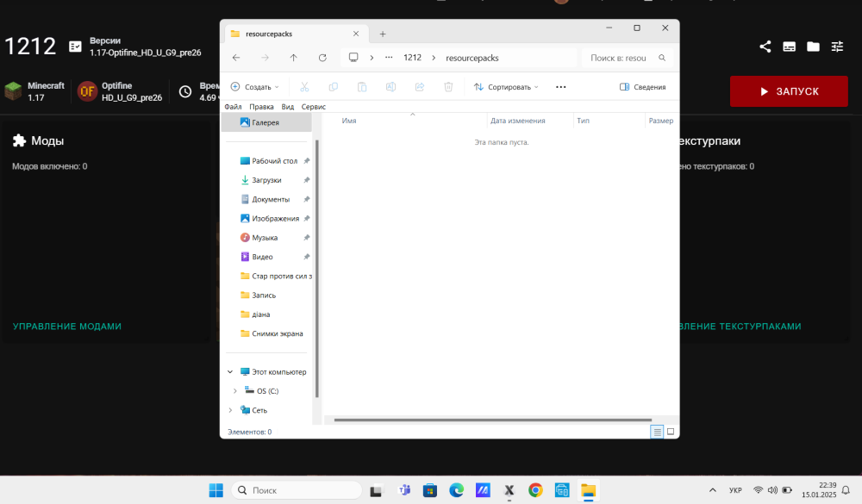Open Microsoft Edge from taskbar
This screenshot has width=862, height=504.
456,490
